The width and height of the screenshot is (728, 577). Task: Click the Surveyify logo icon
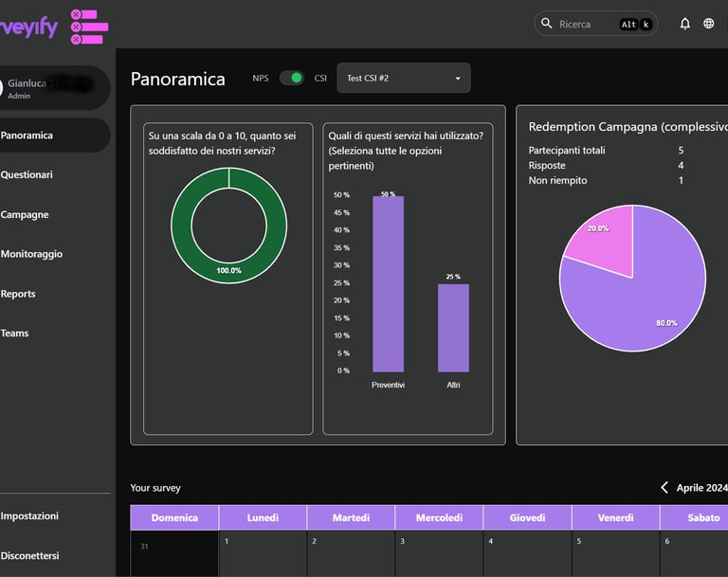89,27
